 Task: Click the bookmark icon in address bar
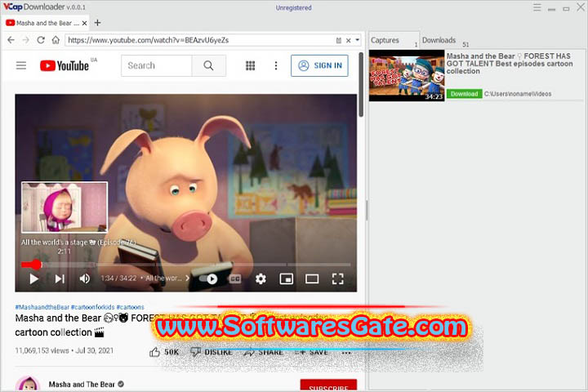[339, 40]
